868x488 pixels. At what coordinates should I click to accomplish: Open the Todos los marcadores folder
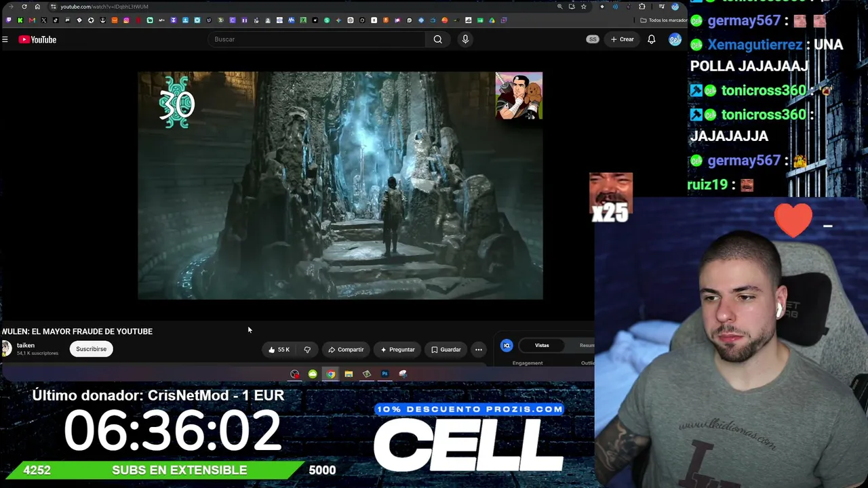pyautogui.click(x=663, y=20)
